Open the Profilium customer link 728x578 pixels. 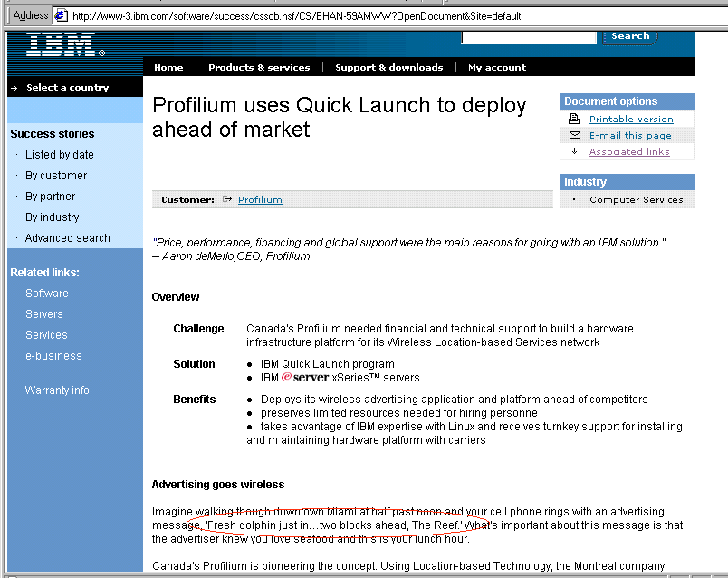[x=260, y=200]
